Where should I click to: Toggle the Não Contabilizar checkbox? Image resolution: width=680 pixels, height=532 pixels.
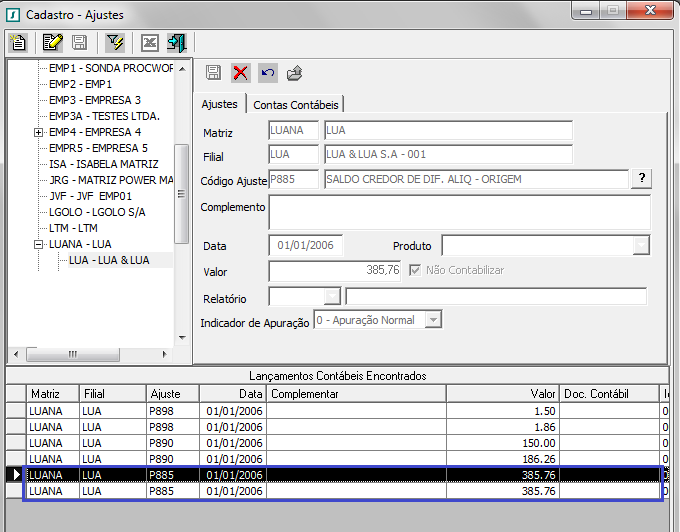[417, 270]
